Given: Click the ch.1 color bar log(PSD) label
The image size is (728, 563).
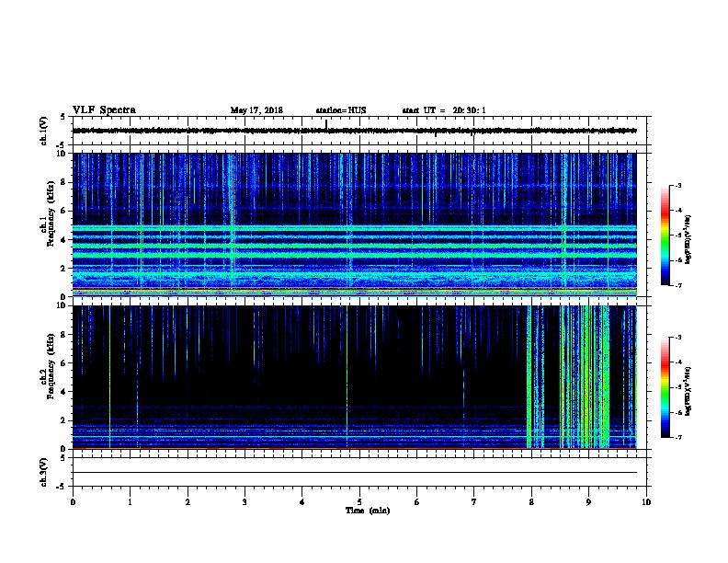Looking at the screenshot, I should (688, 240).
